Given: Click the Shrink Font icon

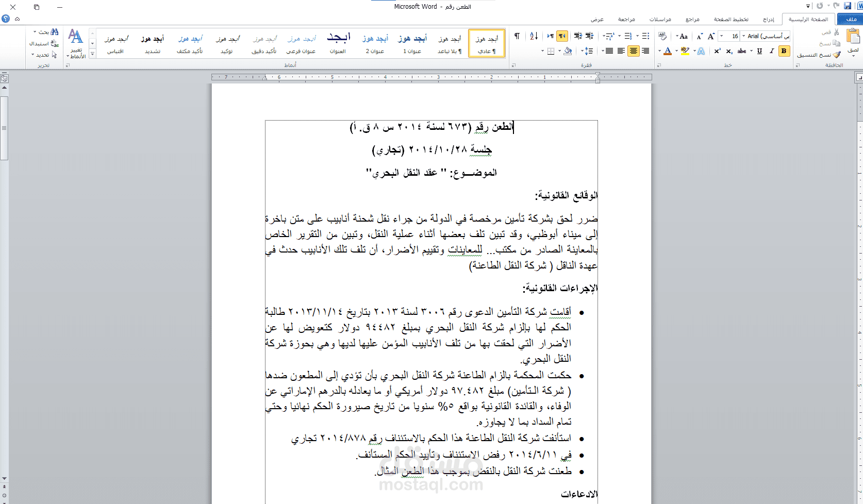Looking at the screenshot, I should [700, 36].
